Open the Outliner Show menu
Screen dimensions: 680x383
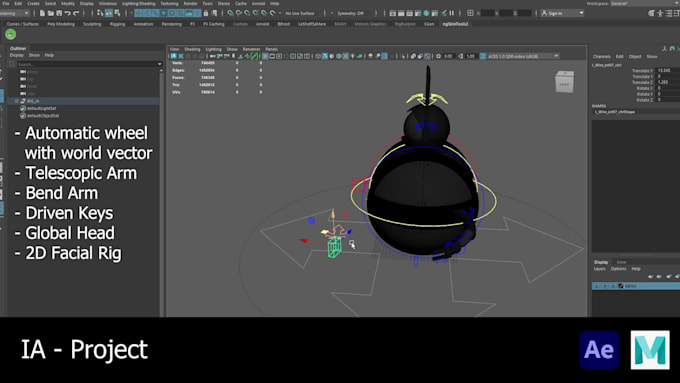[34, 56]
